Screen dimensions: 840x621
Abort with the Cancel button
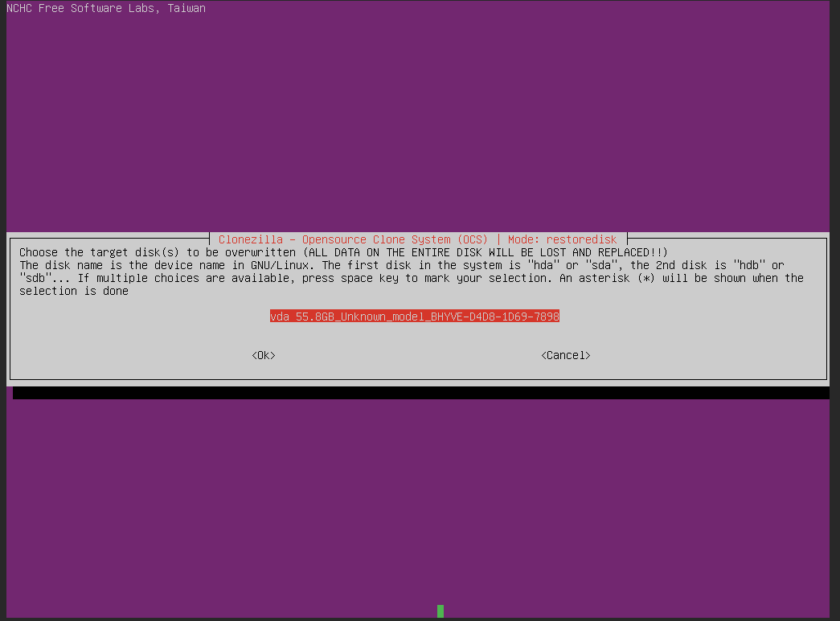(566, 355)
